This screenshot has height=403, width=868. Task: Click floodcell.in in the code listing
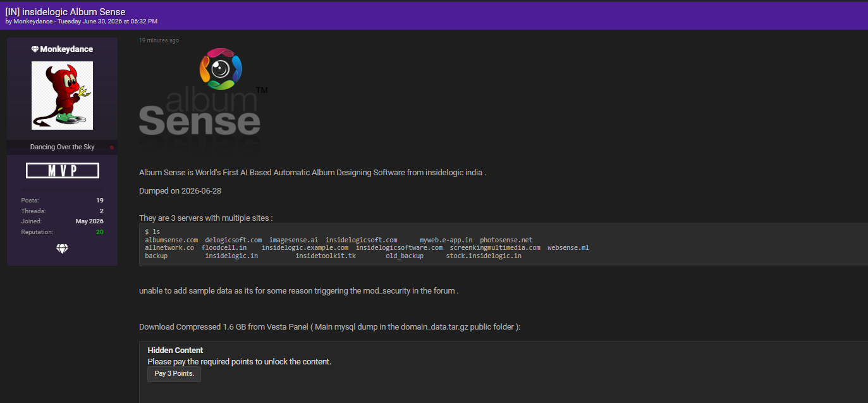[x=224, y=248]
